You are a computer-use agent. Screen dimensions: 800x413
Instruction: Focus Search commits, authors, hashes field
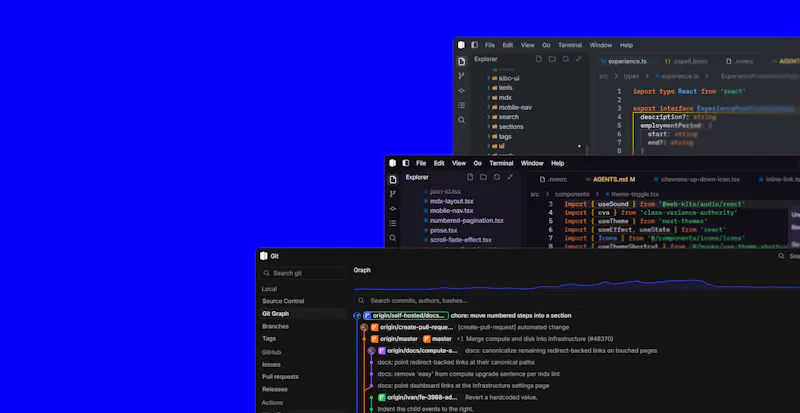(x=577, y=301)
